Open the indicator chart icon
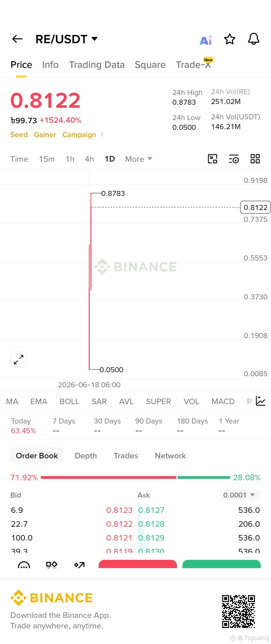This screenshot has width=271, height=644. coord(261,401)
